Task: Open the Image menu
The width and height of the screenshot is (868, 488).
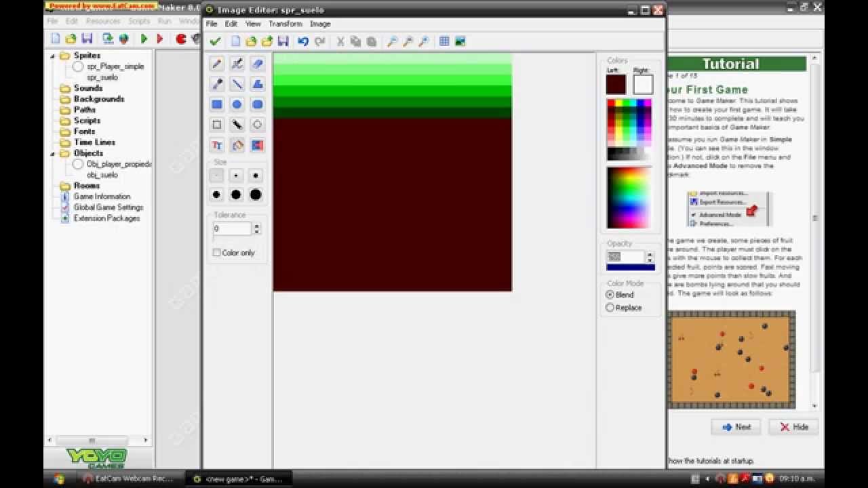Action: coord(320,24)
